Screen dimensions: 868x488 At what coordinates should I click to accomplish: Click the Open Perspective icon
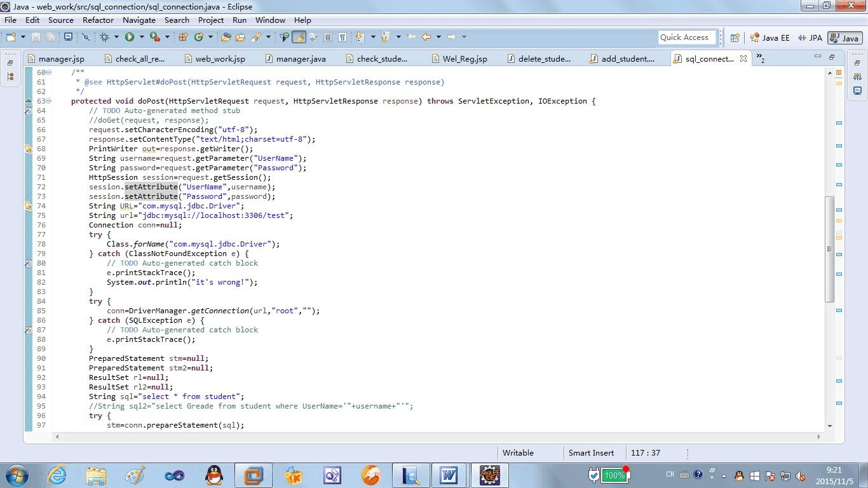[735, 37]
